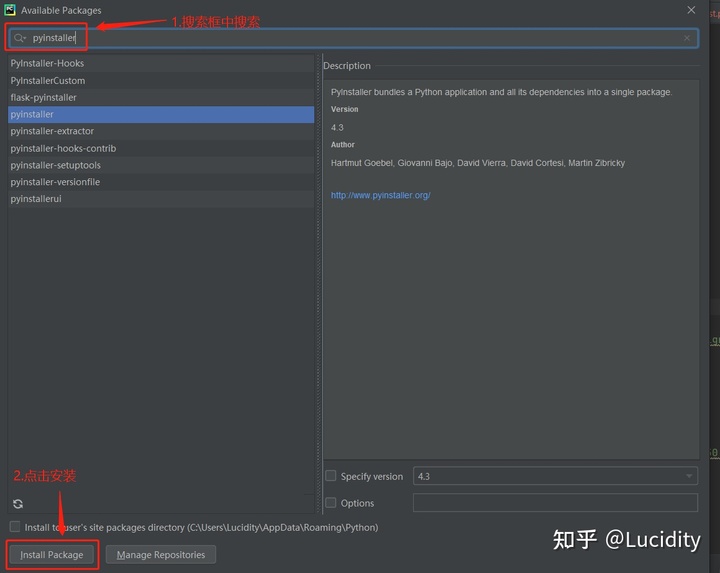
Task: Close the Available Packages dialog
Action: 691,10
